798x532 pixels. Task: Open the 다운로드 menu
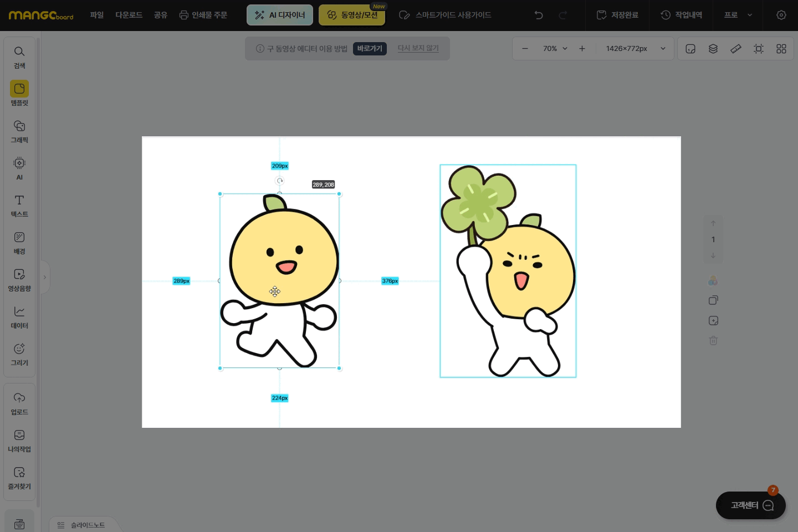coord(129,15)
